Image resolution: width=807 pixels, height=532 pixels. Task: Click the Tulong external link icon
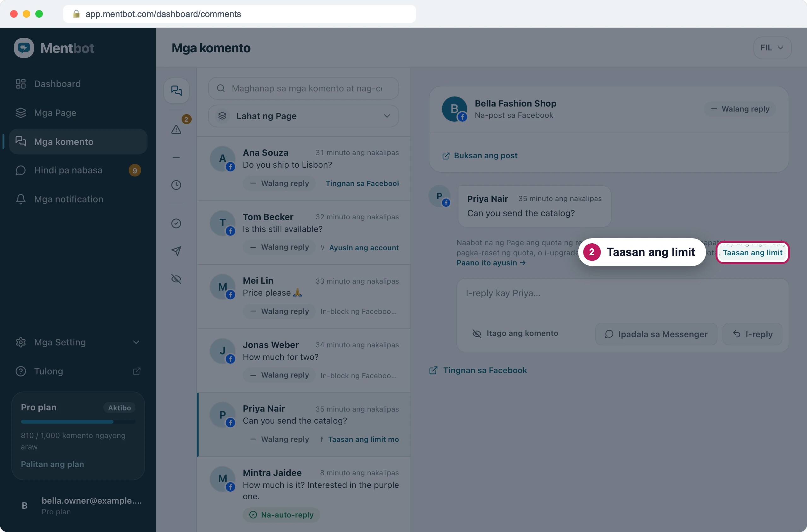[x=136, y=371]
